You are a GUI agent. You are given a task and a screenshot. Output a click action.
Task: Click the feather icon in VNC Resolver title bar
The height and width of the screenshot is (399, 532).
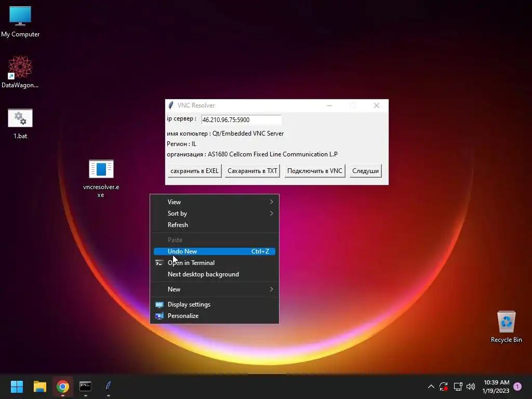point(171,105)
